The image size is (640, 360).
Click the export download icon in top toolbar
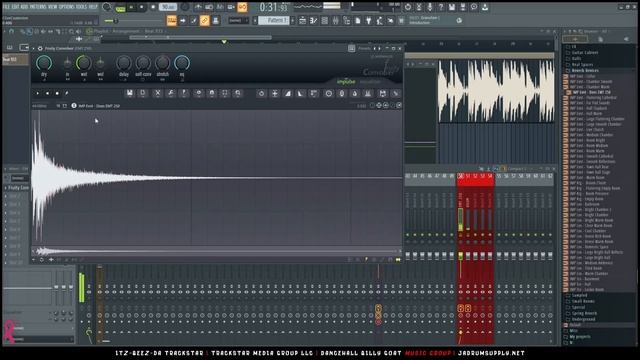tap(485, 7)
